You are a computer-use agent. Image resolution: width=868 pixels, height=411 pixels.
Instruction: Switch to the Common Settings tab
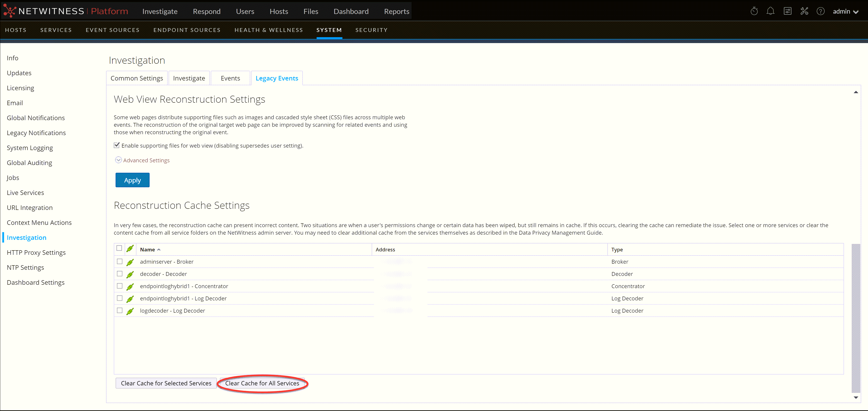point(137,78)
